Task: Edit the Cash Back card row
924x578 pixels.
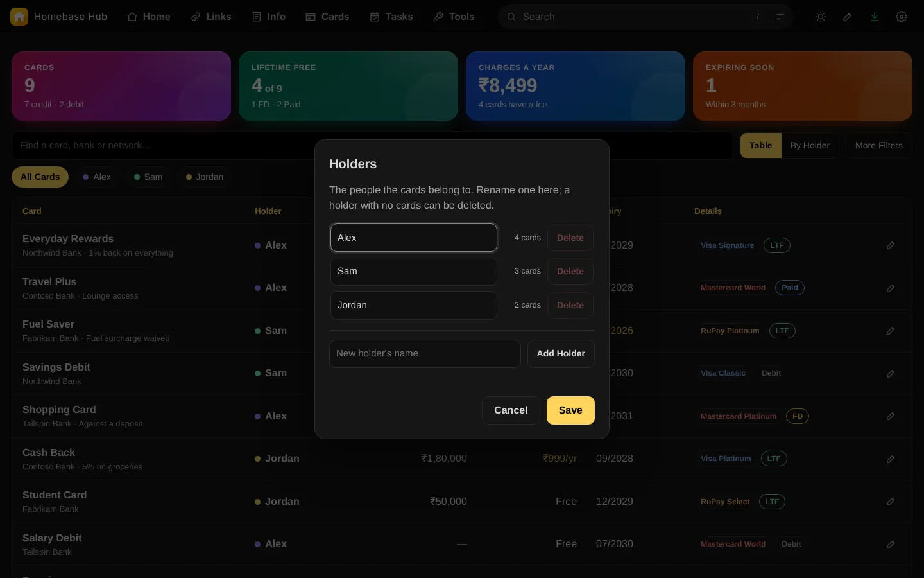Action: point(891,459)
